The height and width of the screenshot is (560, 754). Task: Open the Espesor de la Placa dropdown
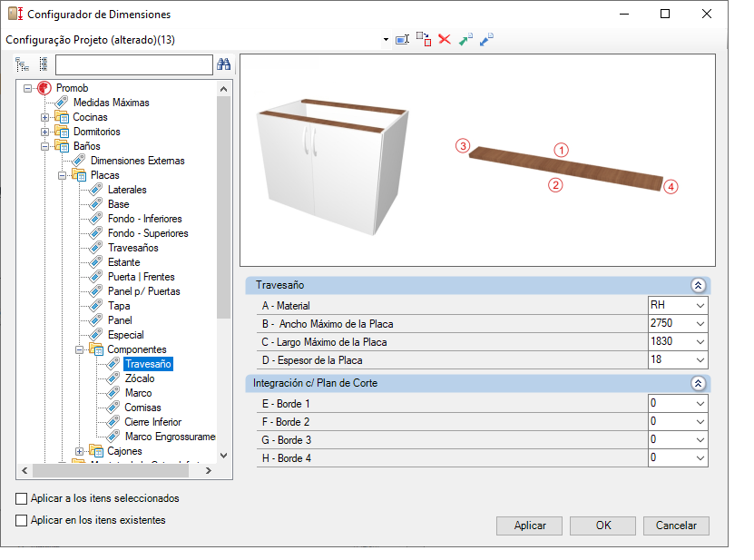700,360
